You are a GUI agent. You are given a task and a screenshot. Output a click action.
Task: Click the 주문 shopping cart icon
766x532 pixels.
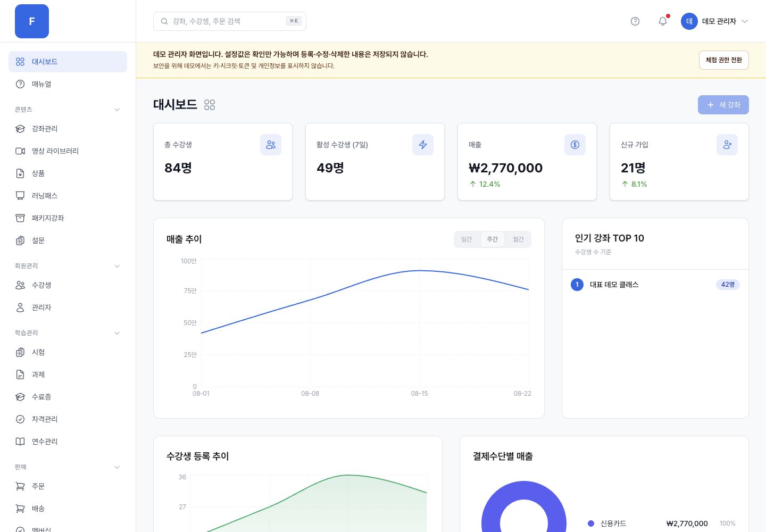20,486
